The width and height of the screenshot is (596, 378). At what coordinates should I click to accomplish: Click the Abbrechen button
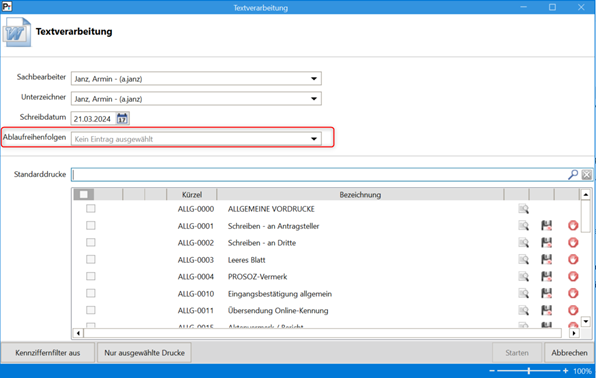click(x=569, y=353)
